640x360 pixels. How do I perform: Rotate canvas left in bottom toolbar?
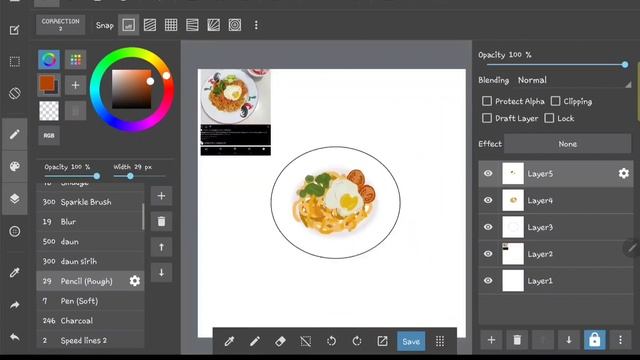click(x=331, y=341)
